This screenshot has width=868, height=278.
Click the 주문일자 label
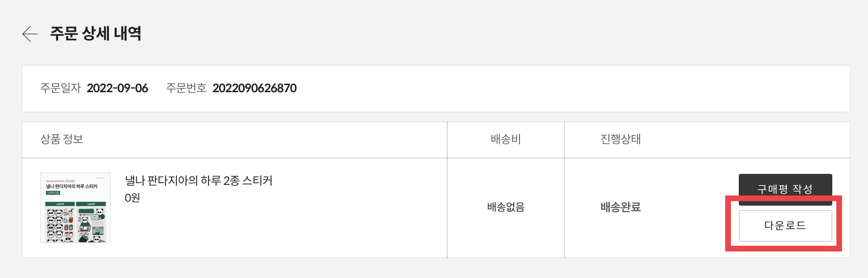click(x=60, y=88)
